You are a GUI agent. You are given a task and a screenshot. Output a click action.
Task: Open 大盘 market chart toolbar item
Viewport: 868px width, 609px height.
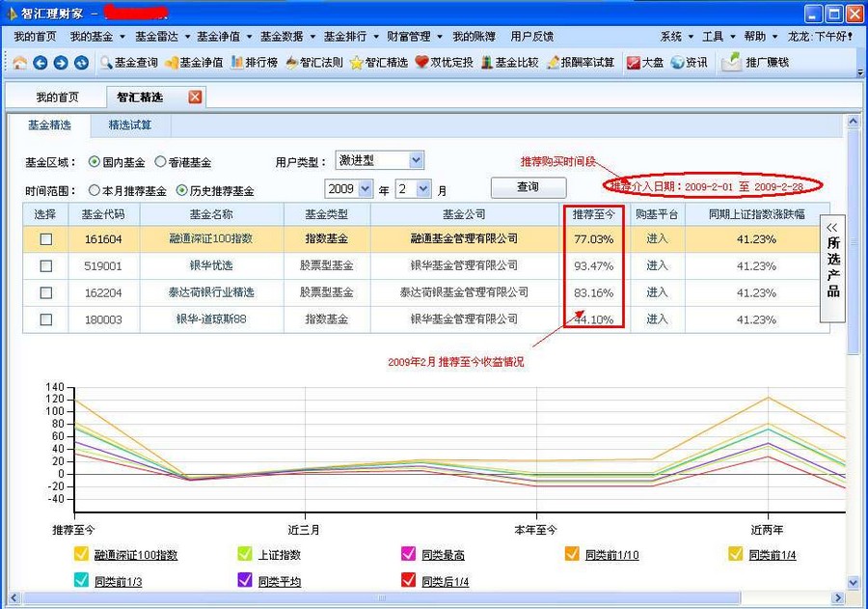645,63
